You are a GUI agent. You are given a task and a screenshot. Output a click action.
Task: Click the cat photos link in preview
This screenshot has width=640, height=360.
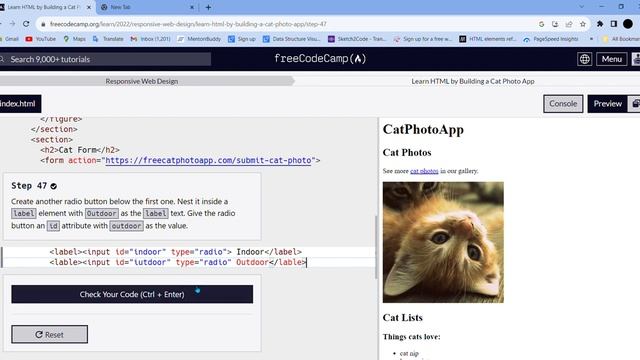click(424, 171)
